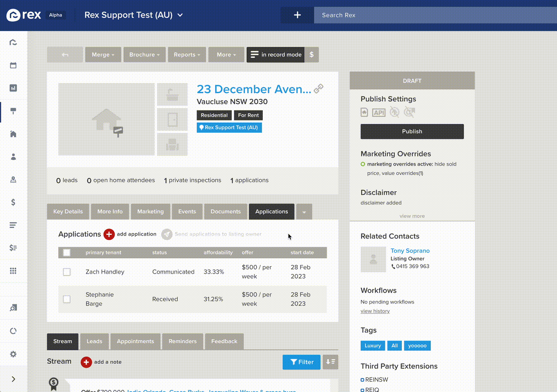Open the Feedback tab
The height and width of the screenshot is (392, 557).
[x=224, y=341]
